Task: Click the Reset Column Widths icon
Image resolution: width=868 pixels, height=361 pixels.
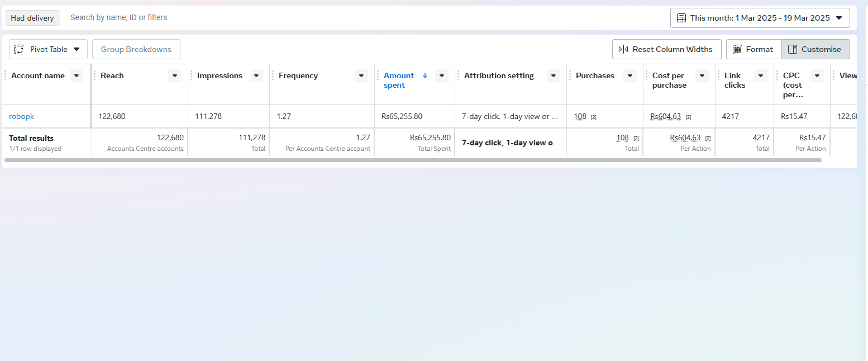Action: point(623,49)
